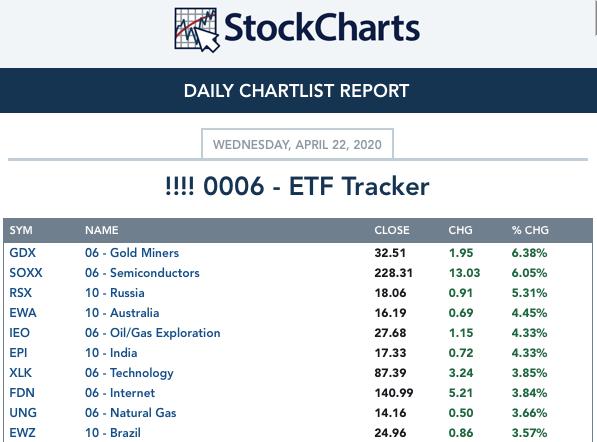Image resolution: width=597 pixels, height=442 pixels.
Task: Click the 06 - Natural Gas link
Action: point(131,413)
